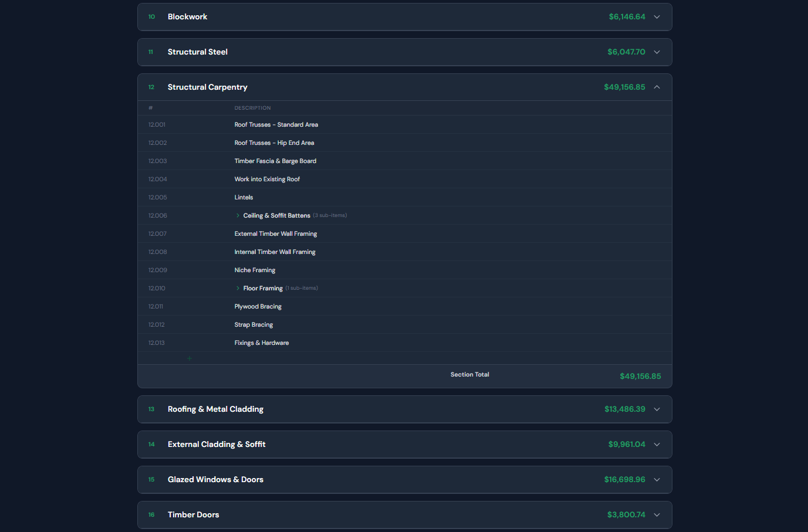The image size is (808, 532).
Task: Select the Plywood Bracing line item
Action: pos(405,307)
